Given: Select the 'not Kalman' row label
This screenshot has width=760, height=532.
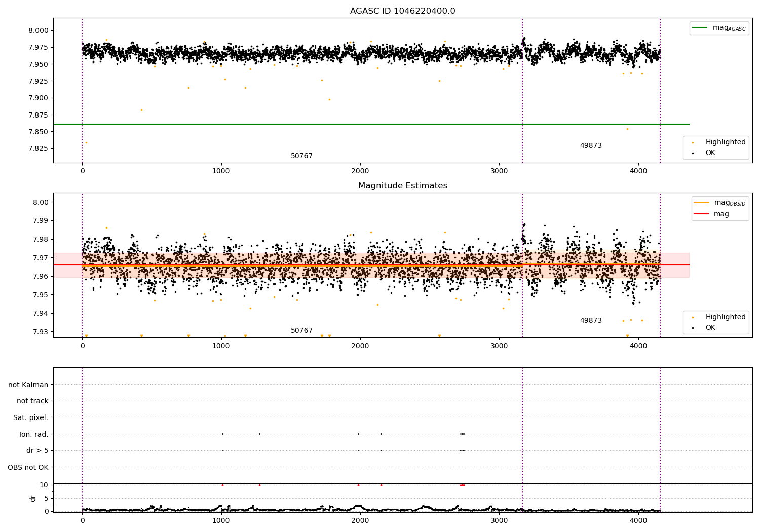Looking at the screenshot, I should click(x=28, y=385).
